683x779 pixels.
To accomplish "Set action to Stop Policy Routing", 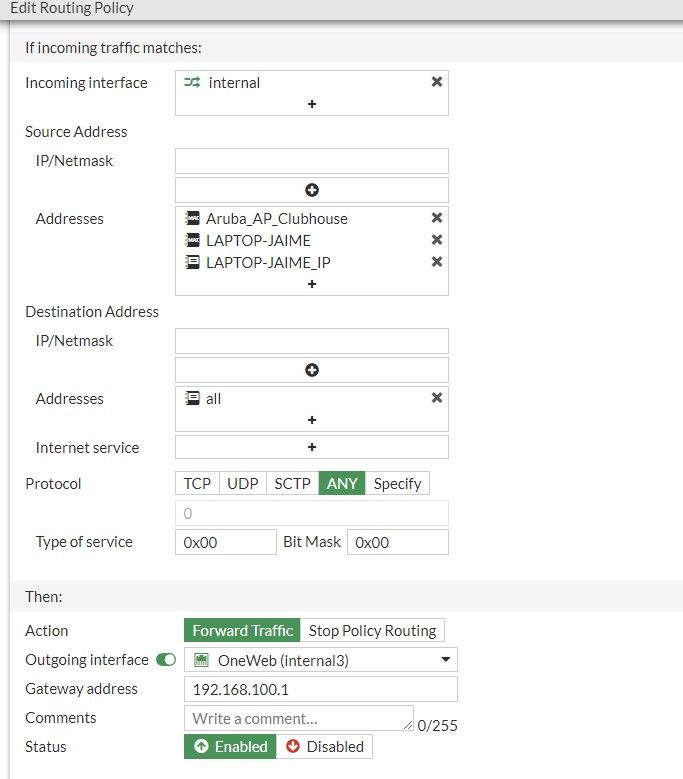I will coord(372,631).
